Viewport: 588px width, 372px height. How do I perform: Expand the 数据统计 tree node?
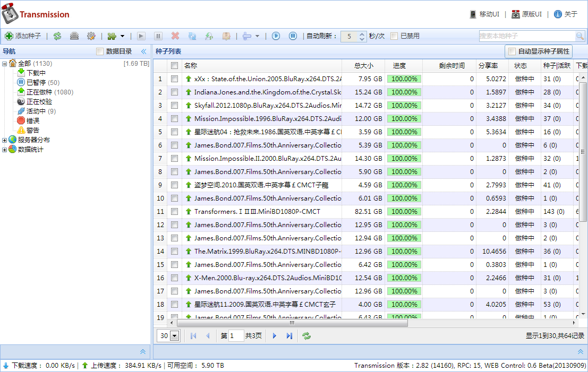[x=4, y=150]
